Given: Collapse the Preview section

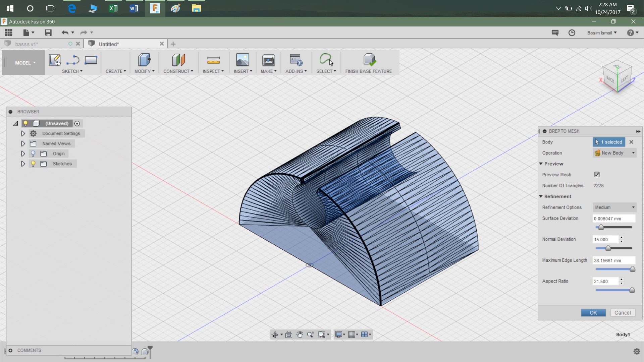Looking at the screenshot, I should click(x=541, y=164).
